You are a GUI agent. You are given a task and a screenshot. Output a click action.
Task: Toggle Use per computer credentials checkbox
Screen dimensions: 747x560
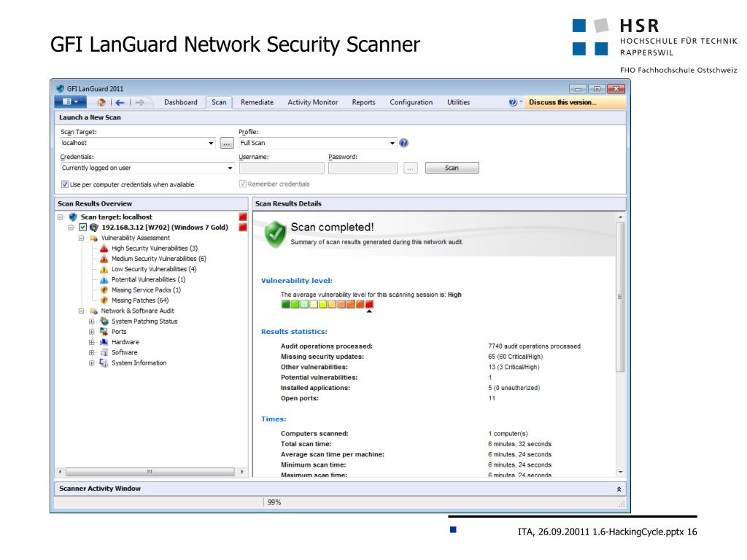pos(64,184)
